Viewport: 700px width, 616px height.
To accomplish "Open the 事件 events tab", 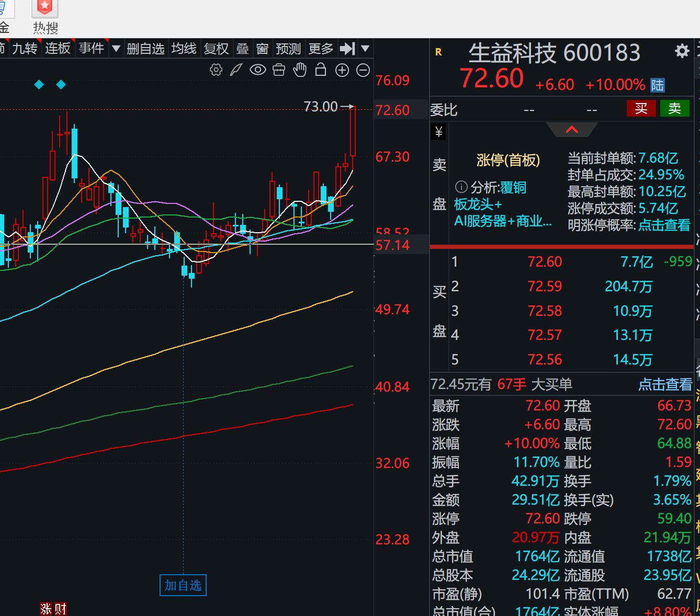I will [x=92, y=49].
